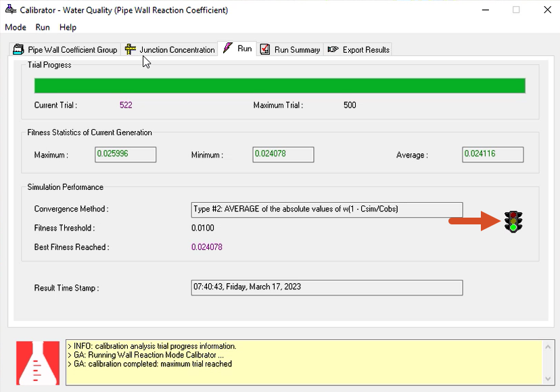Click the traffic light status icon

tap(513, 222)
